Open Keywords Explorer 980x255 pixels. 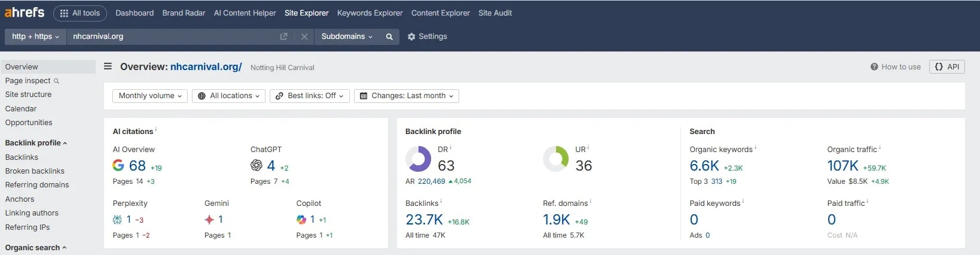click(x=370, y=13)
